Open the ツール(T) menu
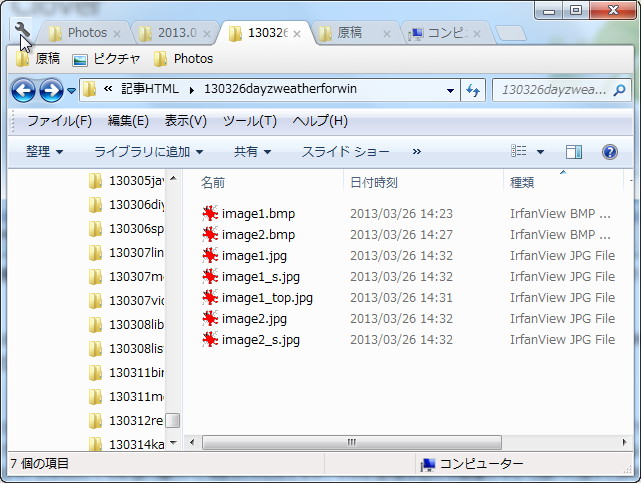 [x=250, y=121]
